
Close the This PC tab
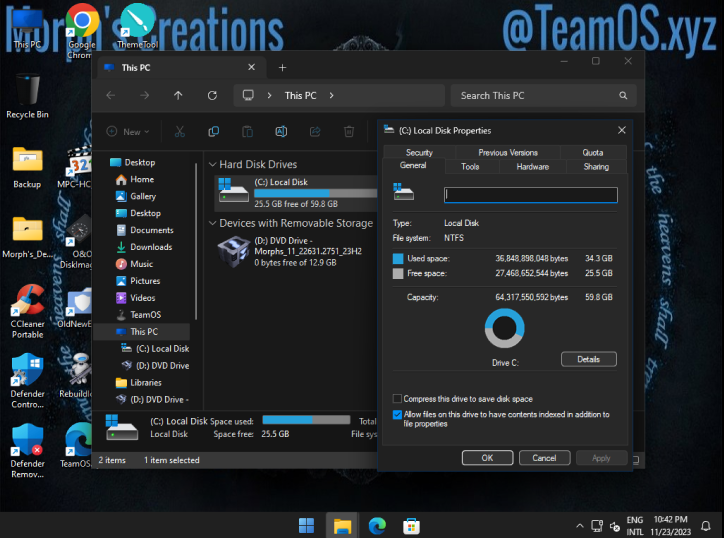[x=252, y=67]
